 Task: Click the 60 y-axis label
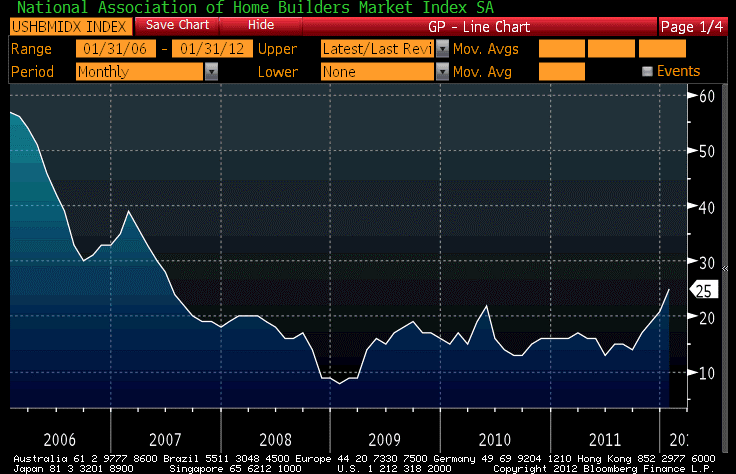[x=707, y=96]
